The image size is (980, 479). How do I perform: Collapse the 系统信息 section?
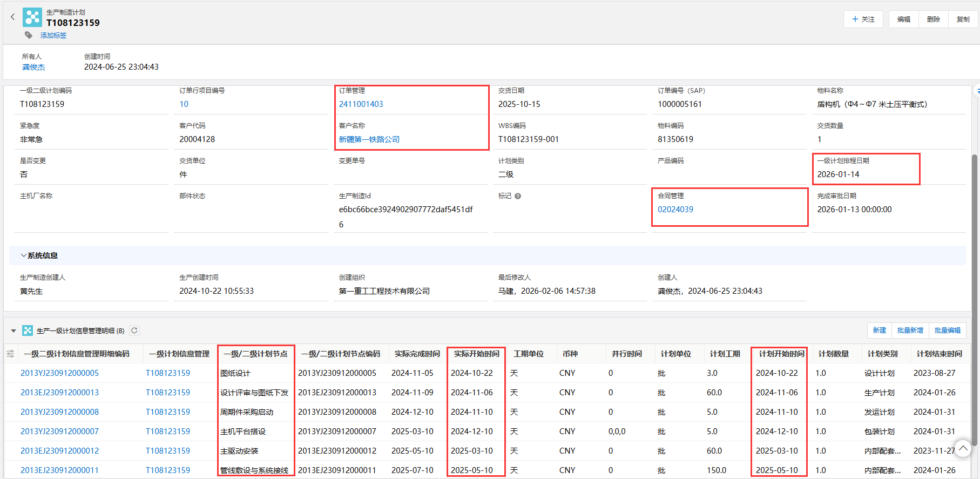[23, 255]
